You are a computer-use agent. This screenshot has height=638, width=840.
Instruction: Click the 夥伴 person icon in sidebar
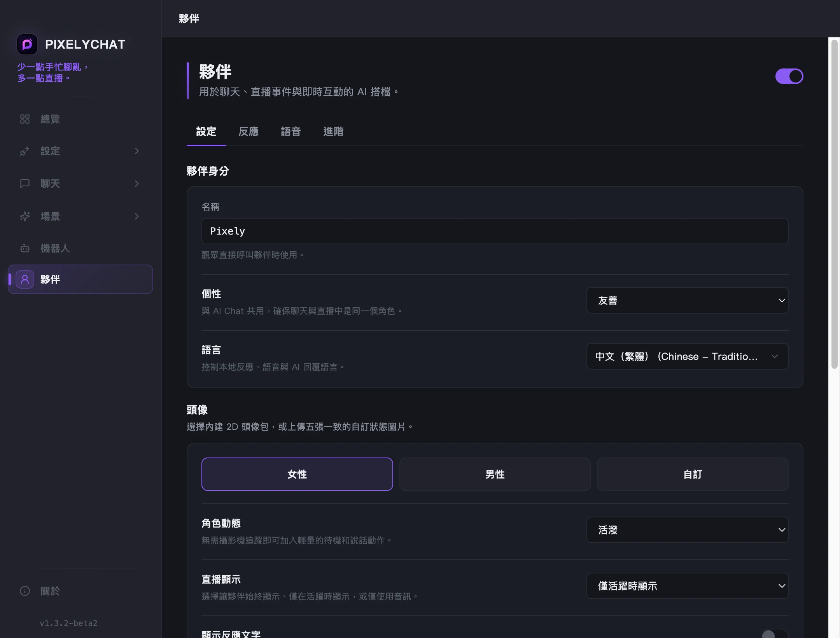coord(25,279)
